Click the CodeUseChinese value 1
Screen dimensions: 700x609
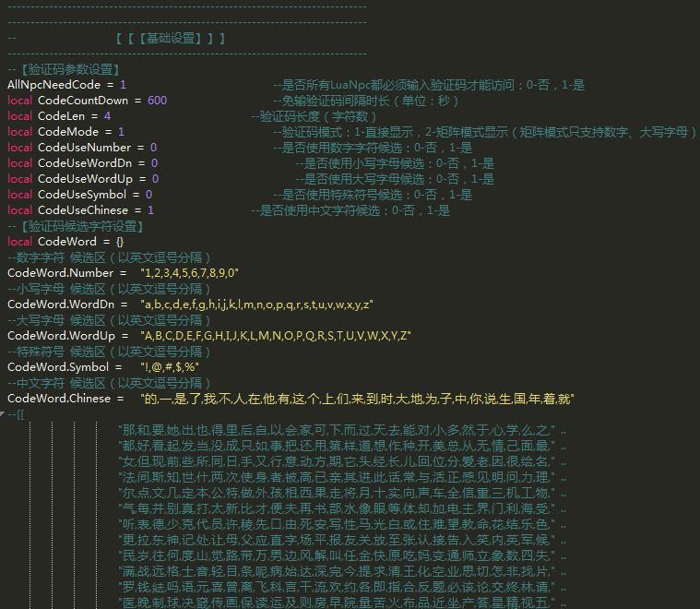pyautogui.click(x=151, y=210)
